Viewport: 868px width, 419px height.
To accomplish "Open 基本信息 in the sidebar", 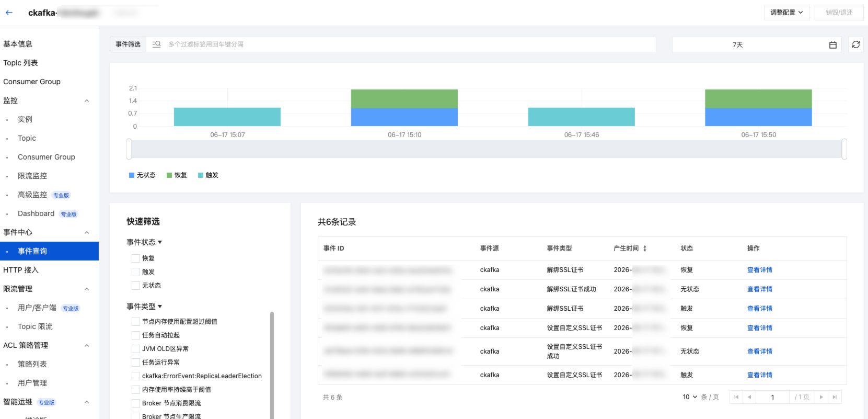I will tap(18, 44).
